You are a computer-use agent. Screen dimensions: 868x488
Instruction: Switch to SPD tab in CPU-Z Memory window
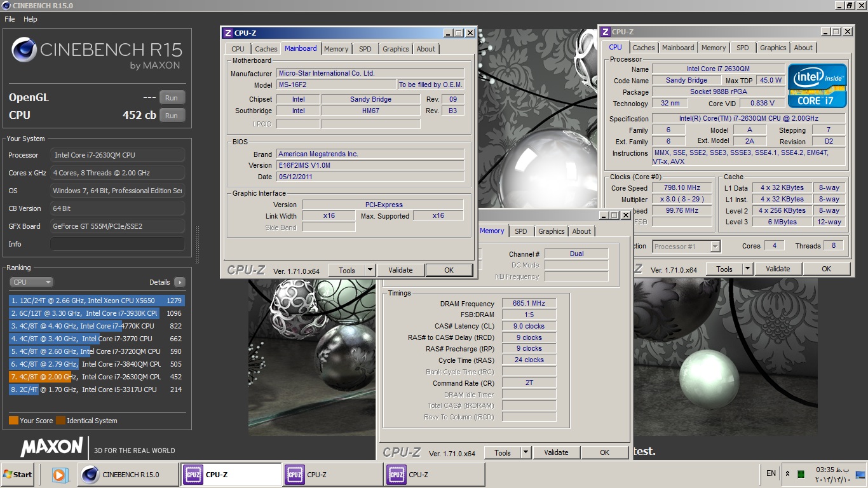pos(521,231)
